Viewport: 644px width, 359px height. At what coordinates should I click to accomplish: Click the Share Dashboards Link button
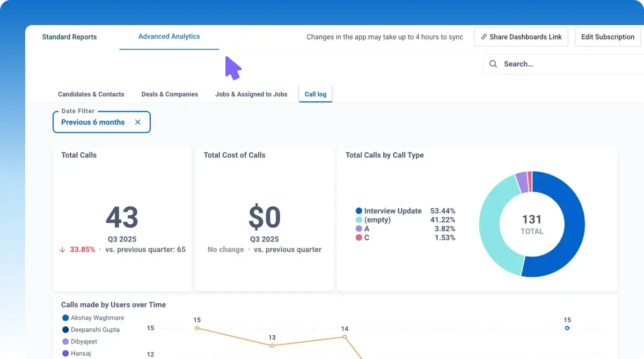click(x=521, y=37)
